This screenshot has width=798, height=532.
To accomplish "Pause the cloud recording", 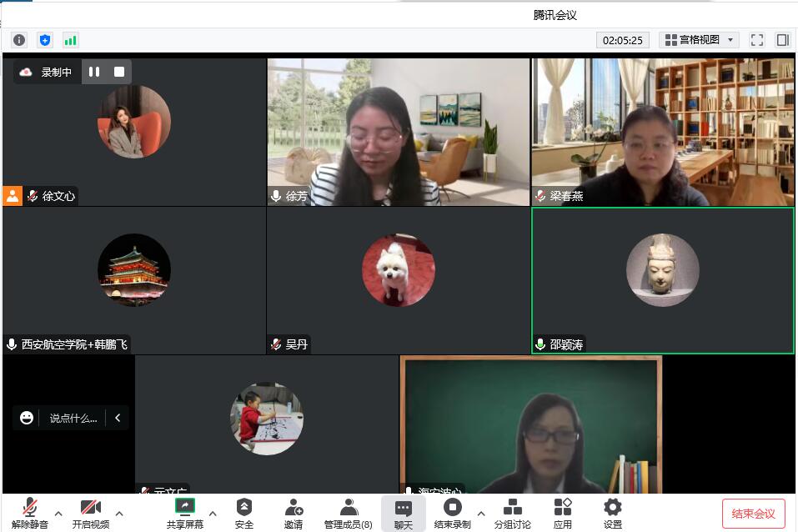I will coord(94,72).
